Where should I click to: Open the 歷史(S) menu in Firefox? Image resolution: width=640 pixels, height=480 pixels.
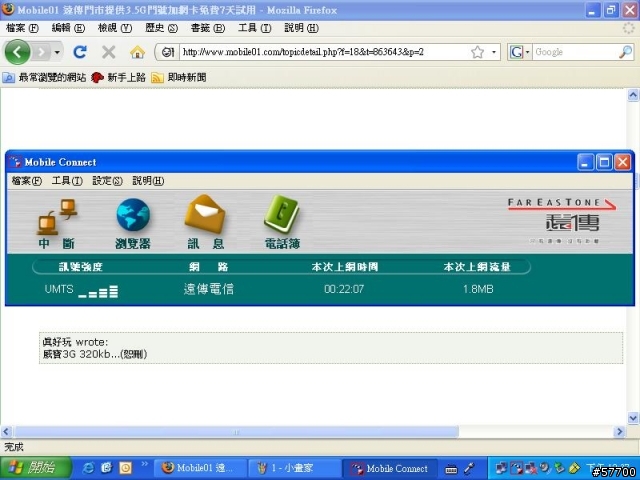[x=162, y=28]
